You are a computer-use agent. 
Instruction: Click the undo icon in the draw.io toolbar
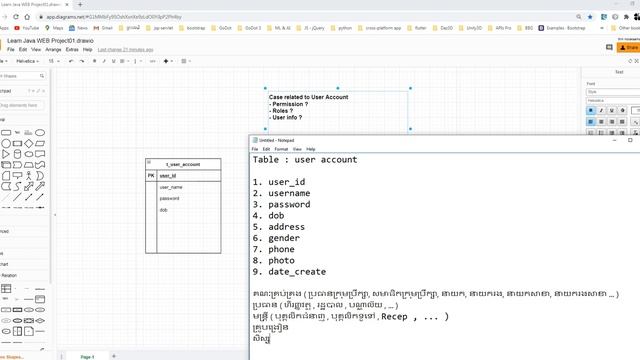71,61
